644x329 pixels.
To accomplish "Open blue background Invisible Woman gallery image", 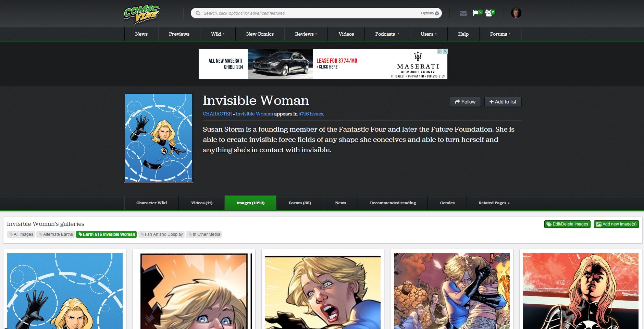I will pos(65,291).
